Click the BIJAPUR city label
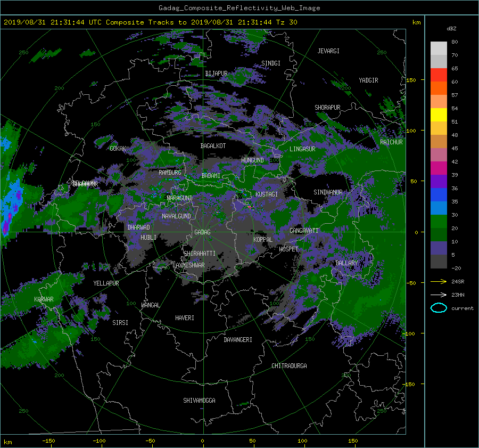Image resolution: width=479 pixels, height=448 pixels. tap(216, 74)
